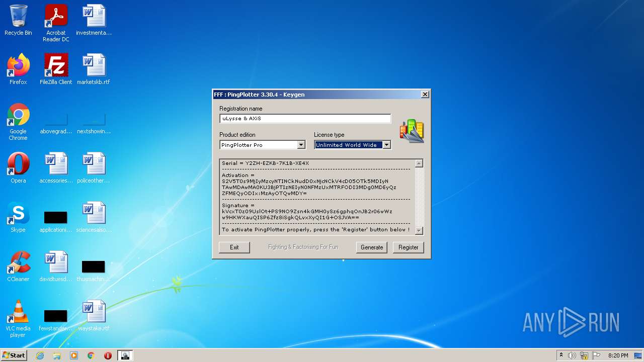Viewport: 644px width, 362px height.
Task: Open the Recycle Bin desktop icon
Action: (18, 20)
